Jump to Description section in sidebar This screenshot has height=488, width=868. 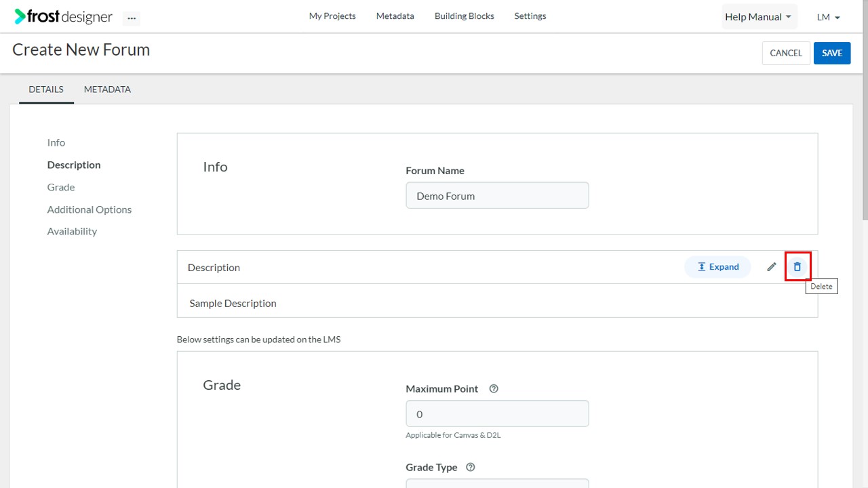(x=74, y=165)
